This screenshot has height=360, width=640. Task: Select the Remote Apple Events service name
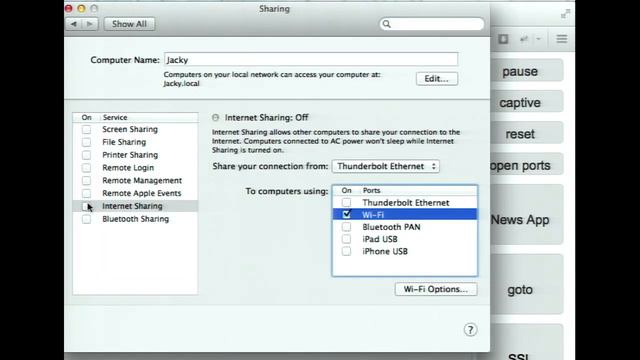(142, 193)
